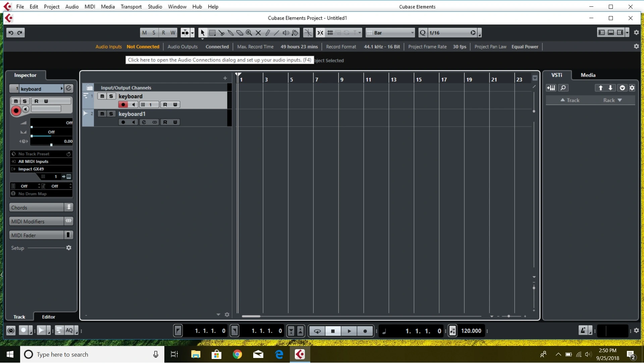Toggle record enable on keyboard1 track
The width and height of the screenshot is (644, 364).
click(123, 123)
